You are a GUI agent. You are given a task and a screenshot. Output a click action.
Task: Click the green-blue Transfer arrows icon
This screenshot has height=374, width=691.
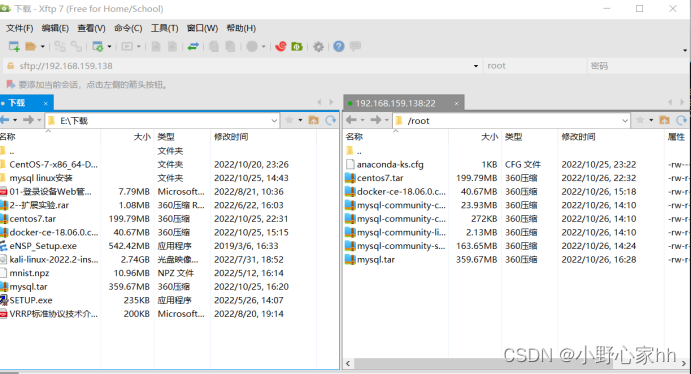[193, 46]
